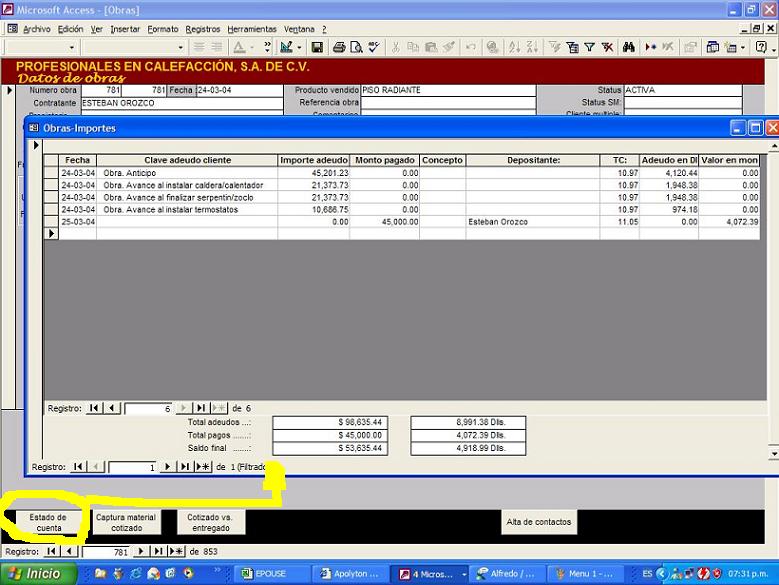This screenshot has height=585, width=779.
Task: Expand the font name dropdown in toolbar
Action: [181, 47]
